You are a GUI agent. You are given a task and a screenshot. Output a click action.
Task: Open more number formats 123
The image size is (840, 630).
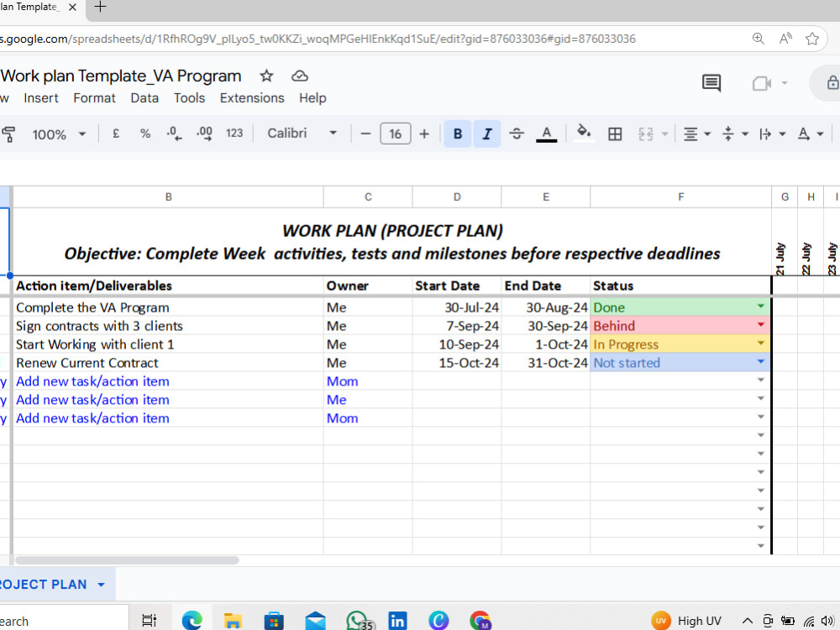pyautogui.click(x=234, y=134)
